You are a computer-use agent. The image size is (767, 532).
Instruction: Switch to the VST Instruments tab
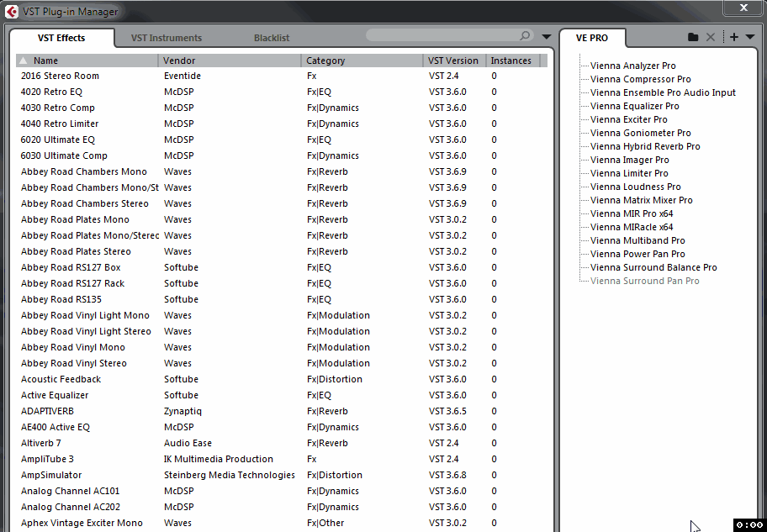(167, 38)
